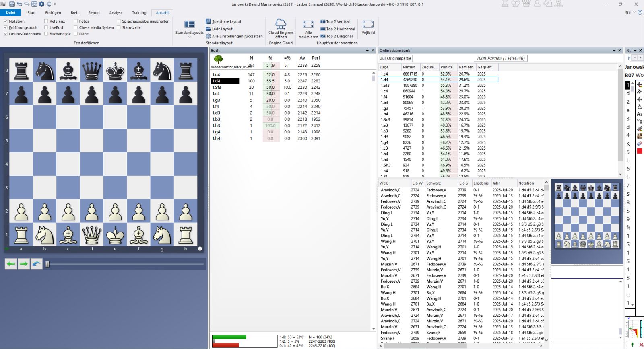Enable the Statuszeile checkbox
Image resolution: width=644 pixels, height=349 pixels.
pyautogui.click(x=119, y=27)
